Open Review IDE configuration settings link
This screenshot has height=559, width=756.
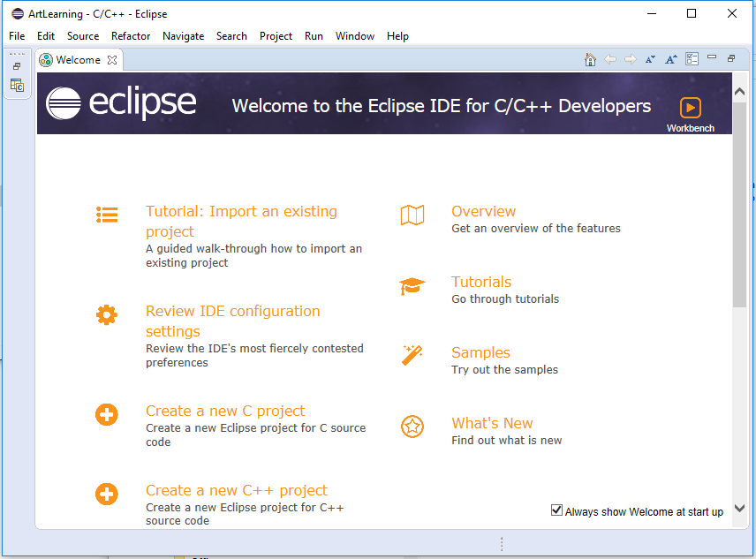click(233, 321)
